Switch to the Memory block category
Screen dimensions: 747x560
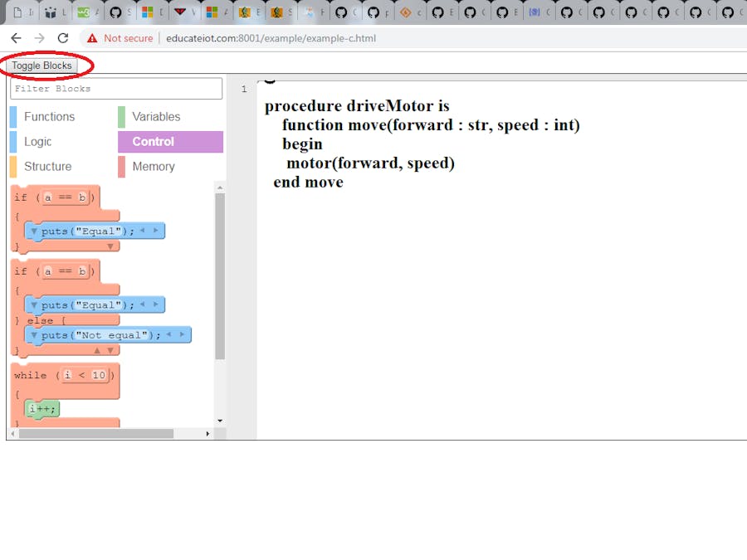coord(154,167)
